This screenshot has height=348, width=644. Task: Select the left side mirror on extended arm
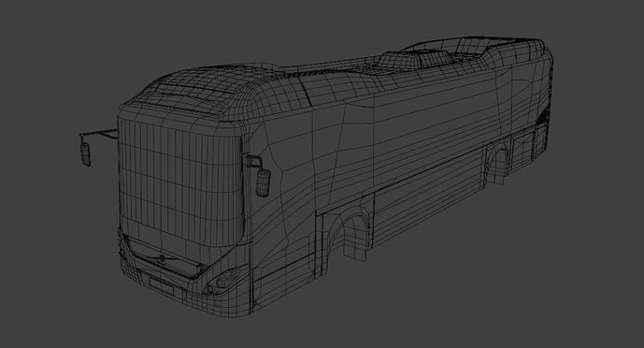point(85,154)
